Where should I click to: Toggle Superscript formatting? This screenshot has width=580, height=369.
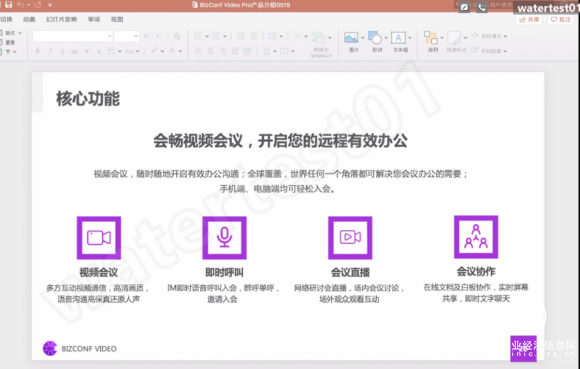click(87, 51)
